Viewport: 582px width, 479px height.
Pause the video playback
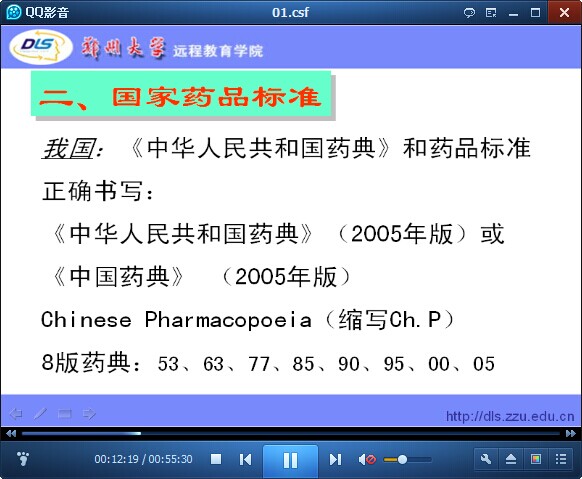point(290,460)
